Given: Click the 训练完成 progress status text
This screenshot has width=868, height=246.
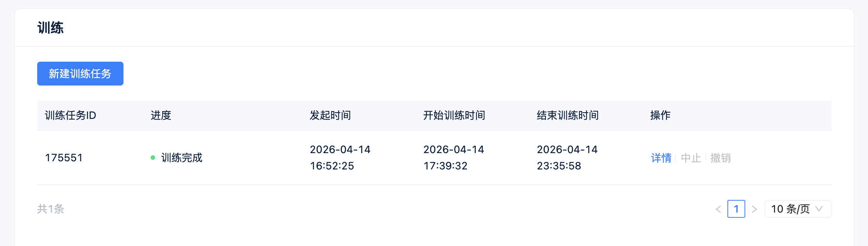Looking at the screenshot, I should (181, 158).
